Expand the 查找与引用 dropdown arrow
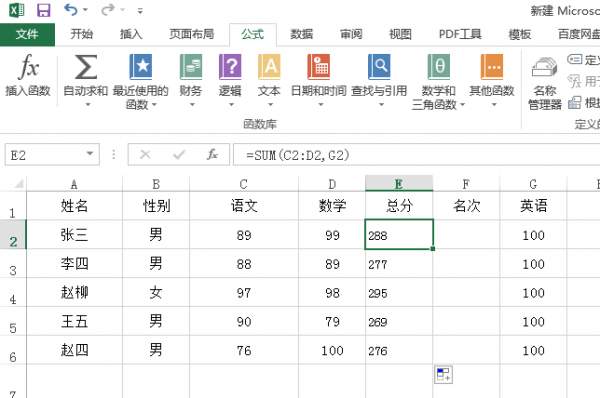600x398 pixels. click(381, 104)
